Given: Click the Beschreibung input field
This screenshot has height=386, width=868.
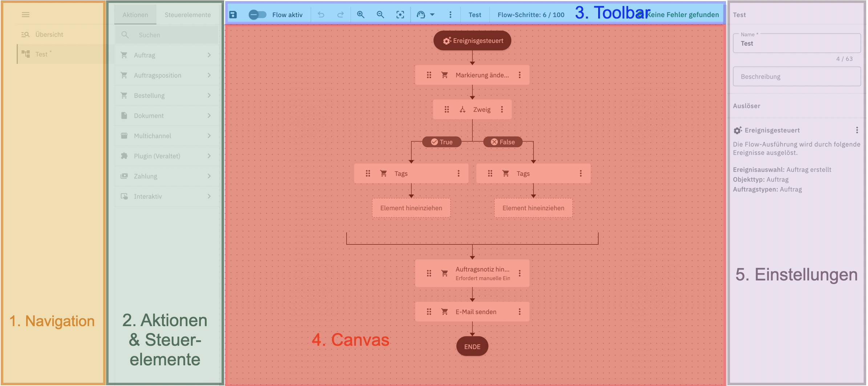Looking at the screenshot, I should click(x=797, y=77).
